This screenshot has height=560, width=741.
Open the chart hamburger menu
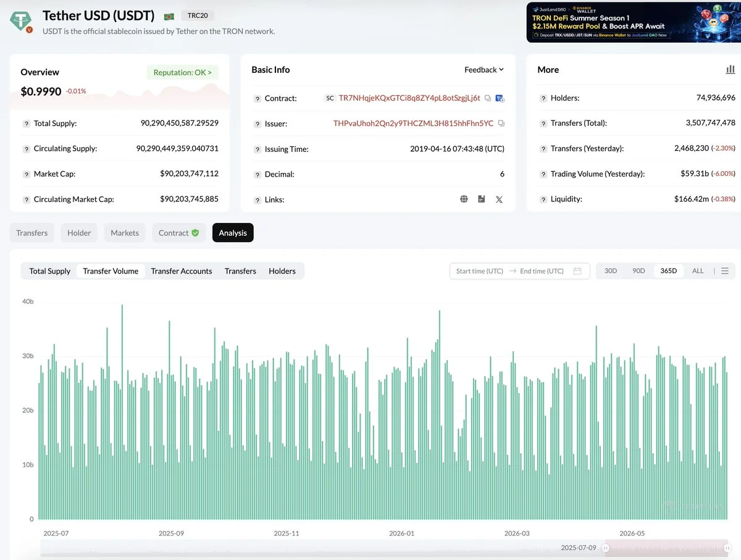pos(725,271)
